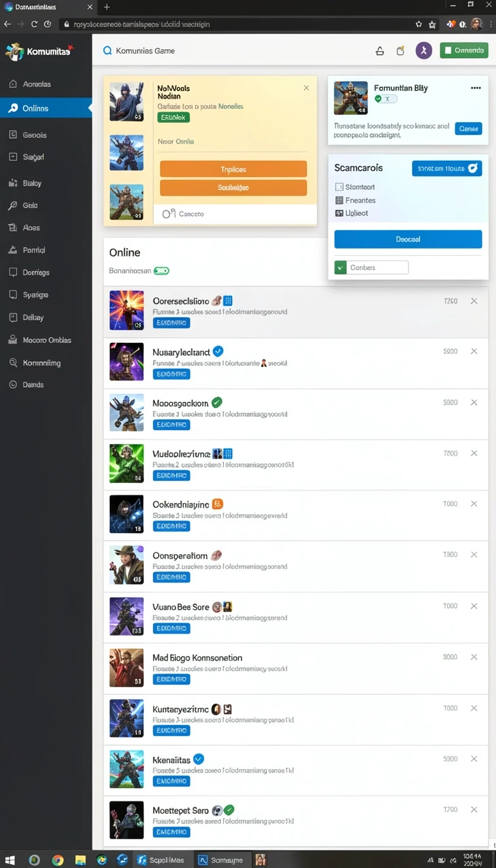496x868 pixels.
Task: Click the green Omnenda button
Action: [x=464, y=50]
